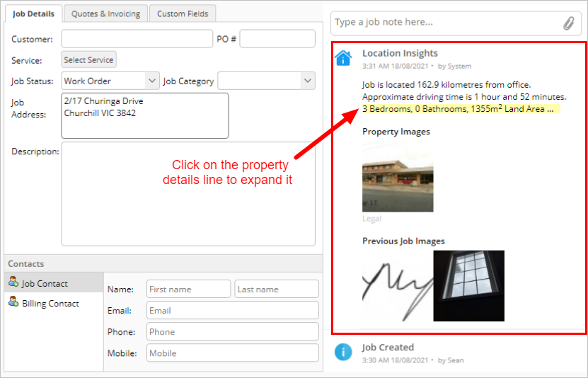Click the Phone input field

tap(233, 332)
